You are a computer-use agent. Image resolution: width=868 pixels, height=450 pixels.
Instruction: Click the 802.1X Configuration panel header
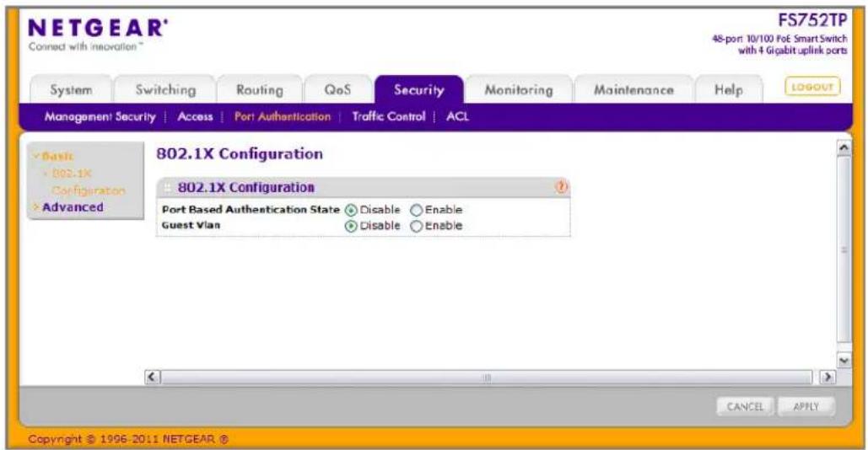pos(363,187)
